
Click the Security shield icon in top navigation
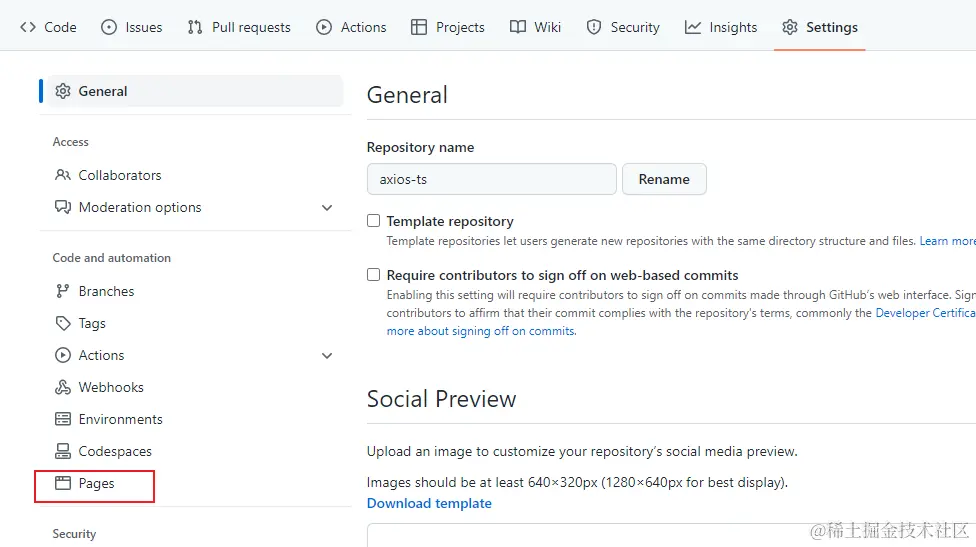(x=594, y=27)
